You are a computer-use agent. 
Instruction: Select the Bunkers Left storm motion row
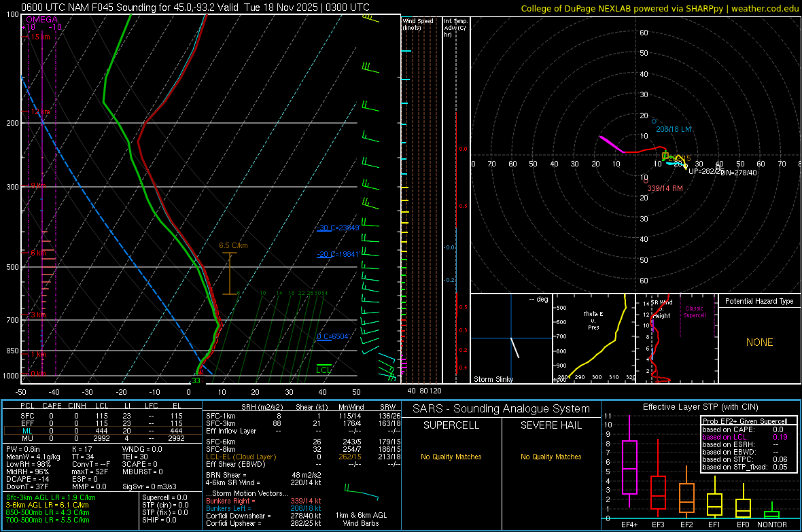tap(264, 508)
